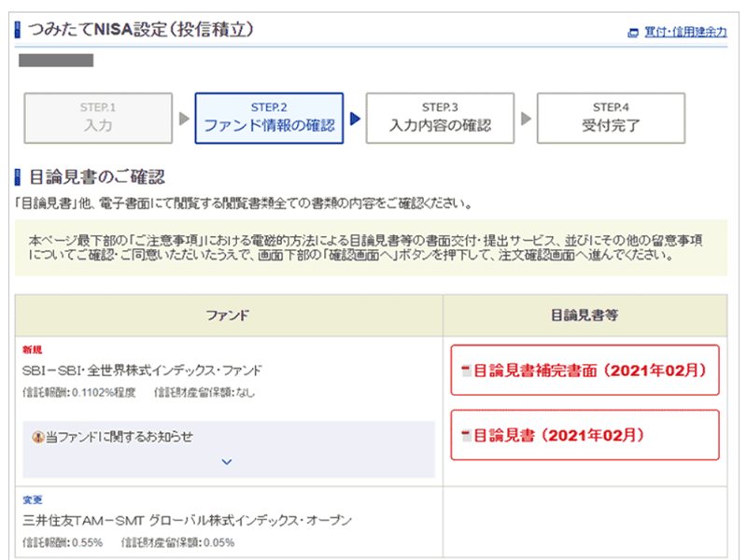Image resolution: width=747 pixels, height=560 pixels.
Task: Click the ファンド column header
Action: point(228,315)
